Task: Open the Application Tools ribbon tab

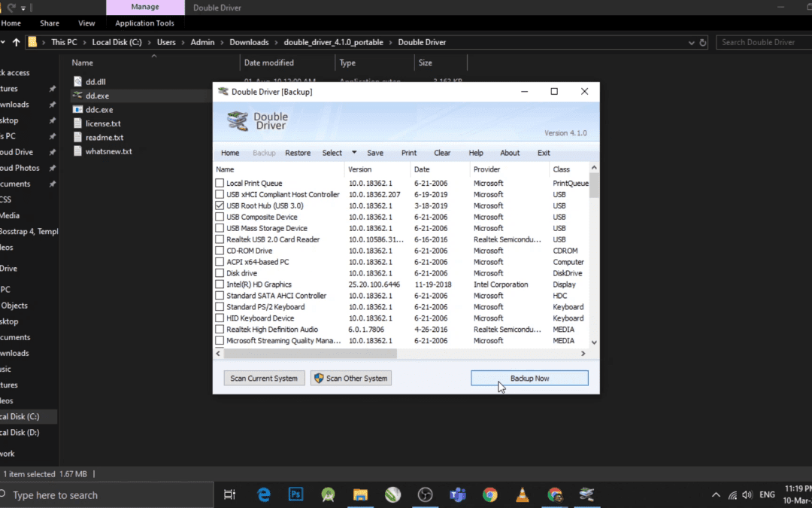Action: click(x=144, y=23)
